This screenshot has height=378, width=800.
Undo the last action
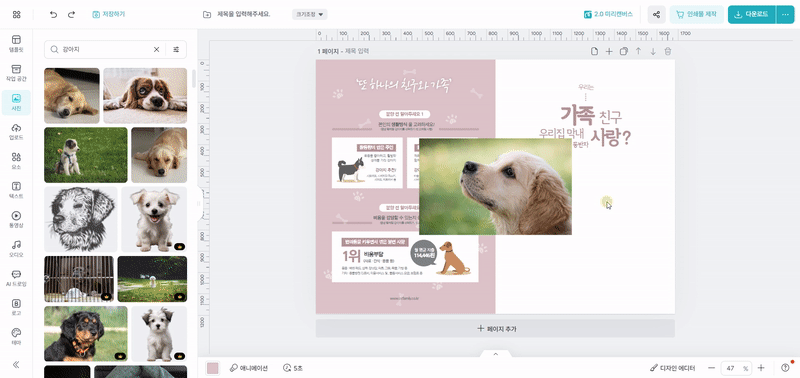click(x=54, y=14)
